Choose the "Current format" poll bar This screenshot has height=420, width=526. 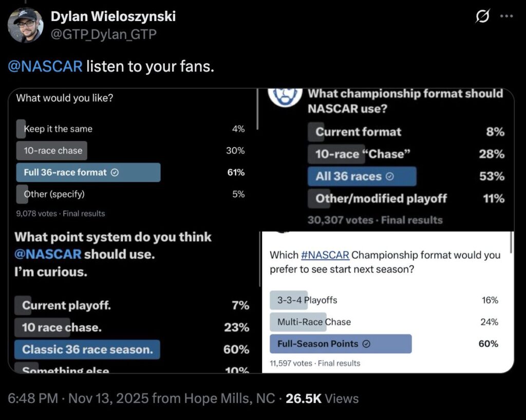(358, 132)
